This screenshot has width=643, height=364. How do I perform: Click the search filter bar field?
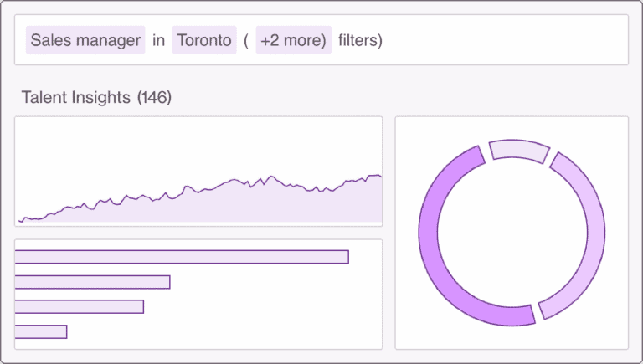click(x=321, y=40)
